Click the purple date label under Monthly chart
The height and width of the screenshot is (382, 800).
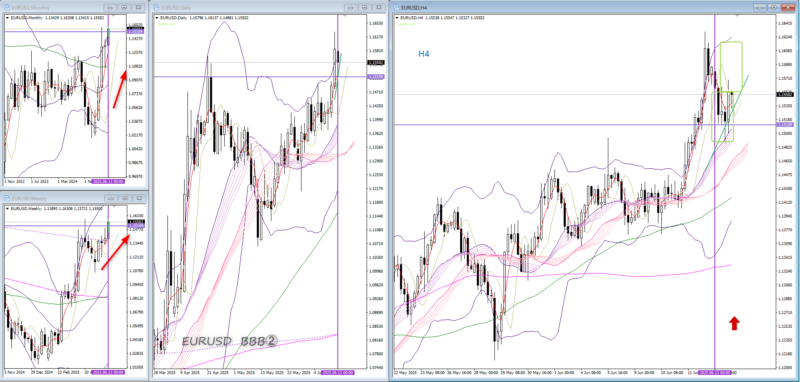point(108,181)
